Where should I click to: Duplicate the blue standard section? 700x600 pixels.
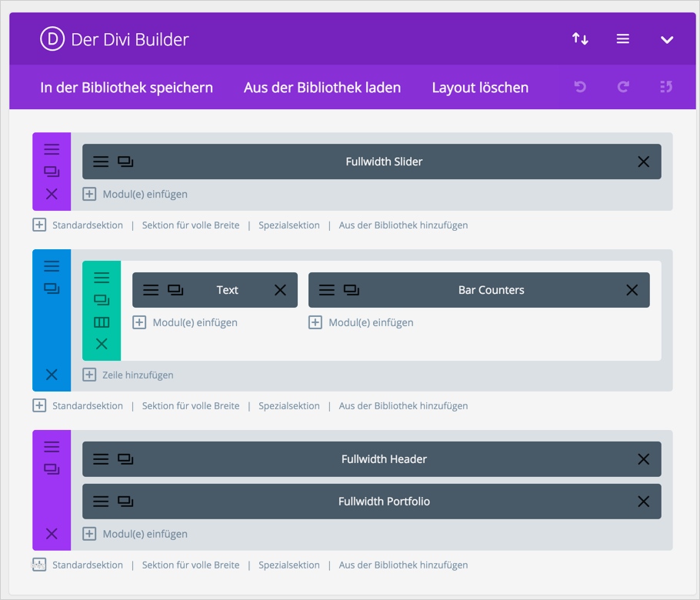52,288
